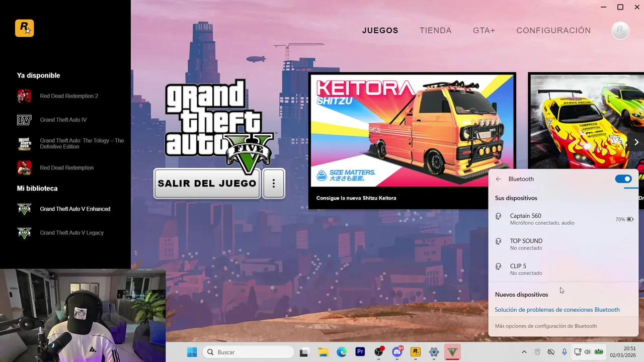The width and height of the screenshot is (644, 362).
Task: Choose Grand Theft Auto V Enhanced icon
Action: coord(24,209)
